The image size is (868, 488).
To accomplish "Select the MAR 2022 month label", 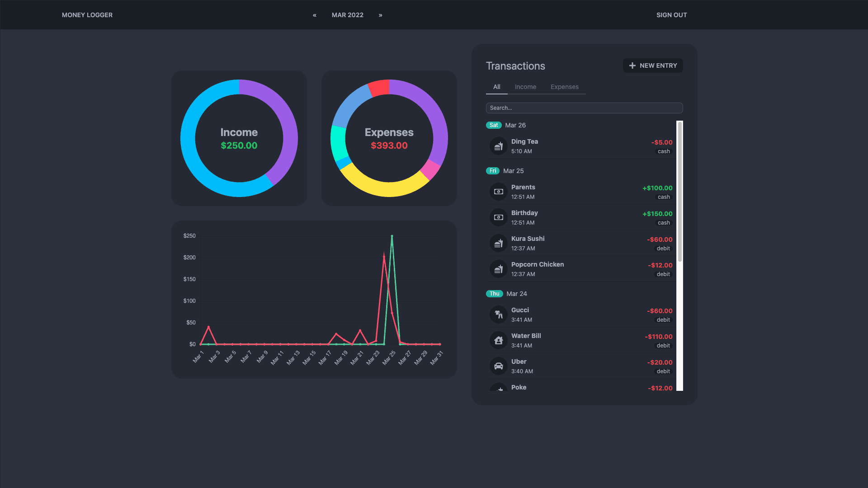I will coord(348,15).
